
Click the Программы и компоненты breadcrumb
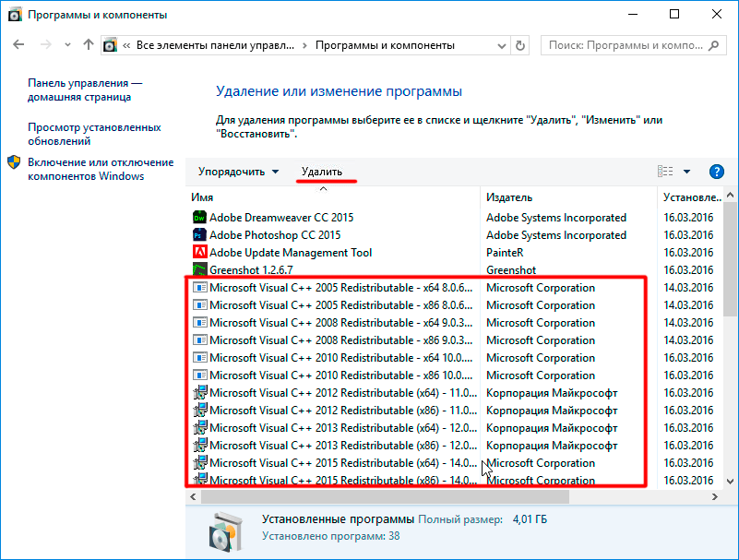(x=385, y=45)
